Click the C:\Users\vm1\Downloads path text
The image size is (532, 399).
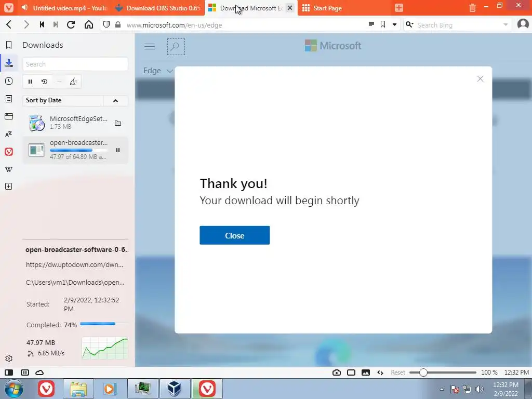75,282
